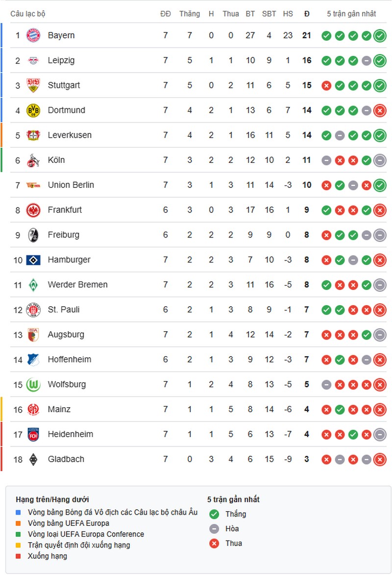Click the Dortmund BVB logo
Image resolution: width=392 pixels, height=575 pixels.
(x=33, y=110)
